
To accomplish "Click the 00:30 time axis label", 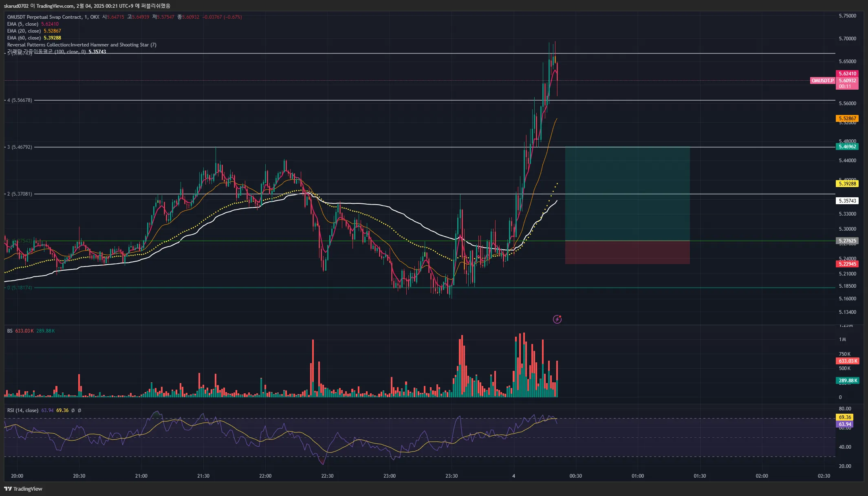I will click(576, 476).
